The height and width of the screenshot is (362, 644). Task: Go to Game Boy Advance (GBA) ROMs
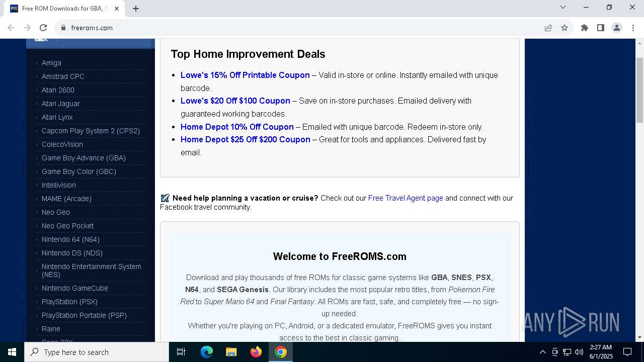click(84, 158)
